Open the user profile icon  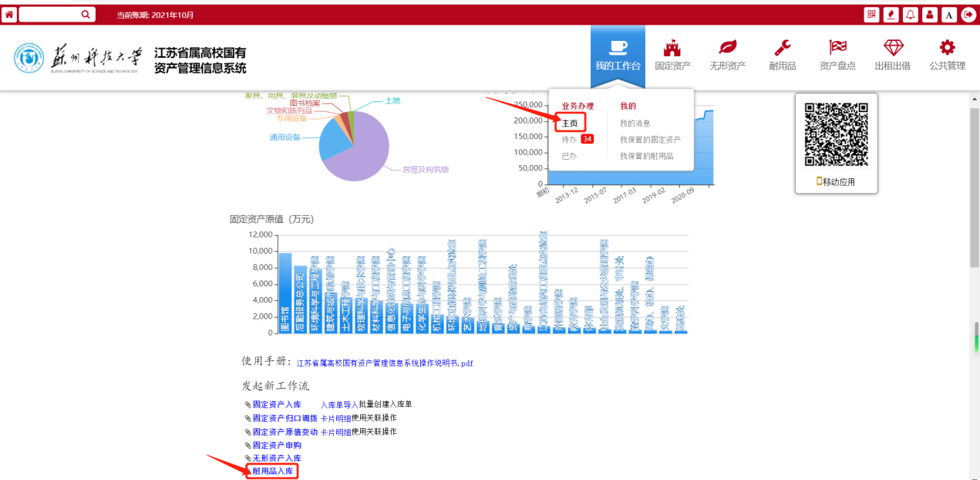930,15
